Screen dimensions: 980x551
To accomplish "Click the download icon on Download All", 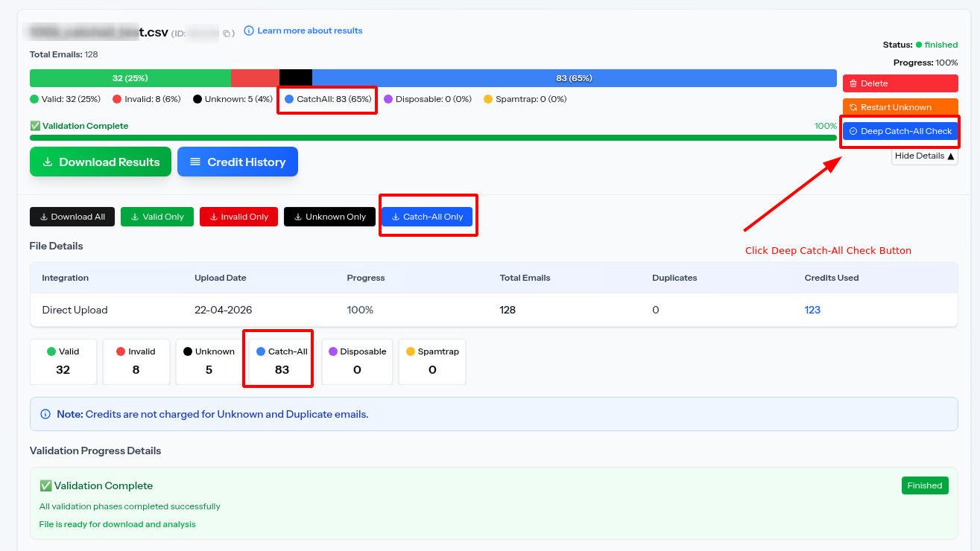I will point(44,217).
